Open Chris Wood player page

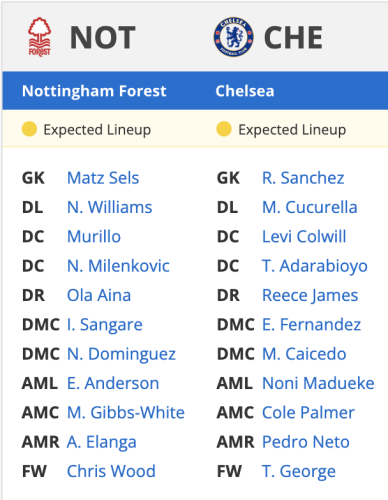(111, 471)
